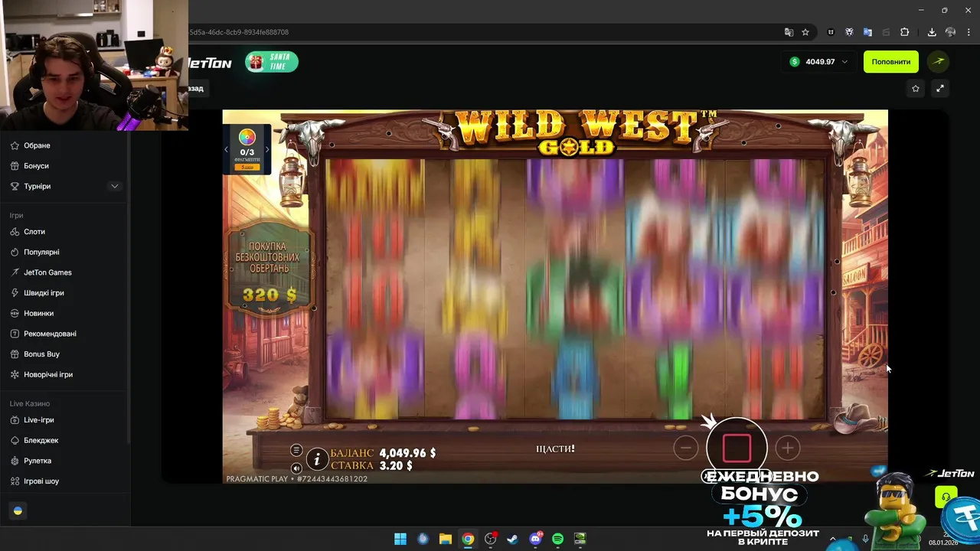Viewport: 980px width, 551px height.
Task: Select Новинки in the sidebar
Action: (x=64, y=314)
